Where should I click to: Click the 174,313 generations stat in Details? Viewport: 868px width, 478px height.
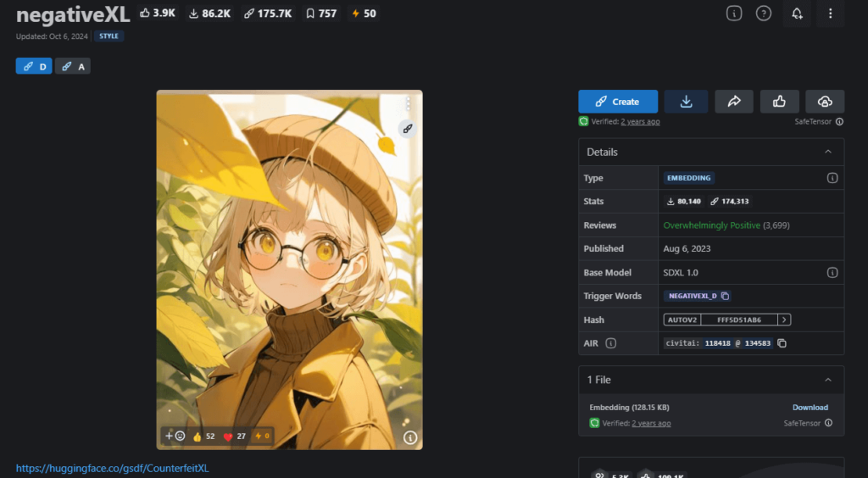click(730, 202)
